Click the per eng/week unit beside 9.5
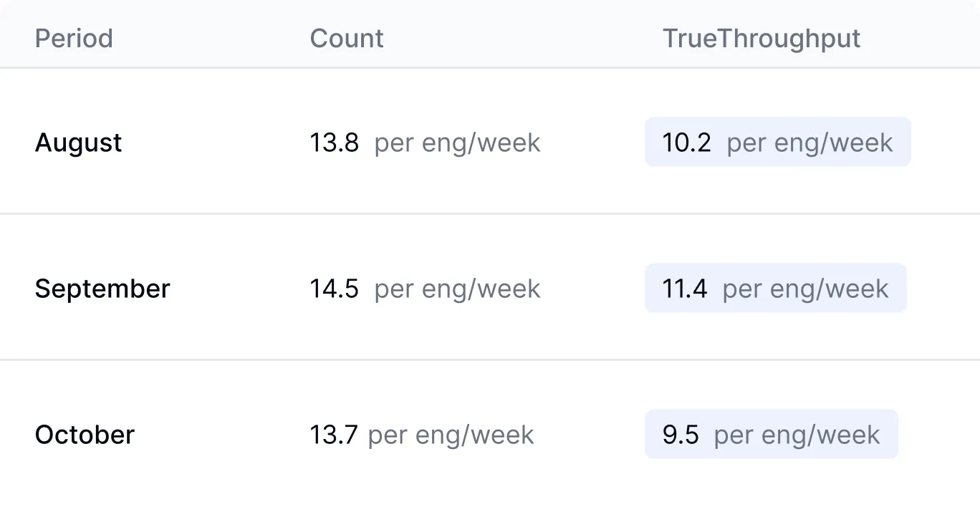The width and height of the screenshot is (980, 507). 797,435
